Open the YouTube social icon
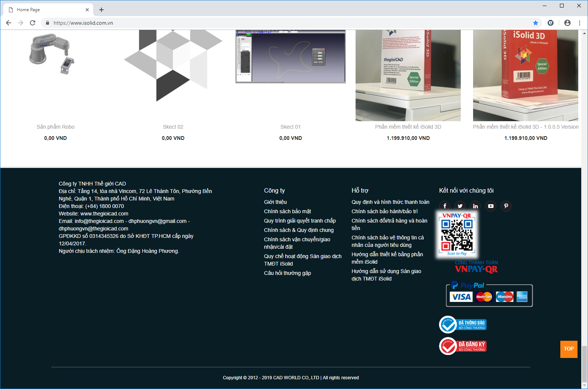The height and width of the screenshot is (389, 588). 491,206
